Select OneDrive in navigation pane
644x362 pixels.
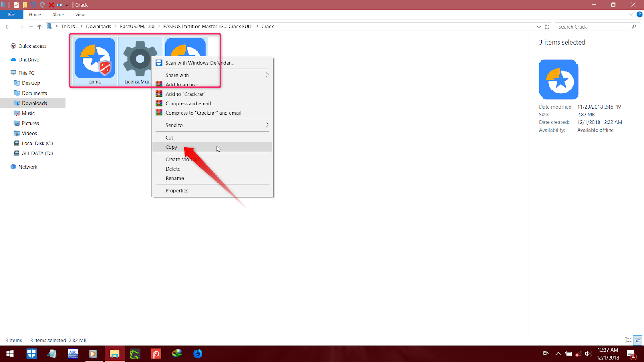[29, 60]
